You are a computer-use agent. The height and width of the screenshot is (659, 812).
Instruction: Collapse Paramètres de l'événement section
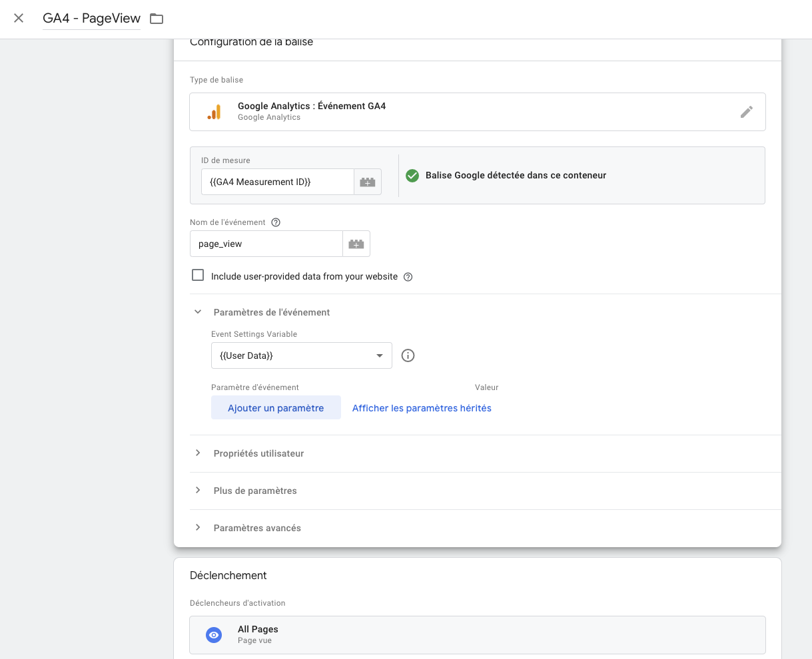(198, 312)
